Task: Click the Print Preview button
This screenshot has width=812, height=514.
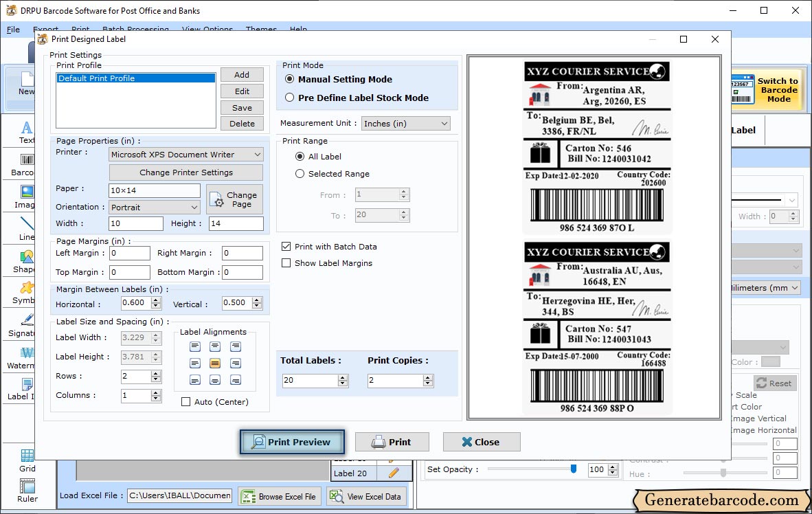Action: click(x=292, y=442)
